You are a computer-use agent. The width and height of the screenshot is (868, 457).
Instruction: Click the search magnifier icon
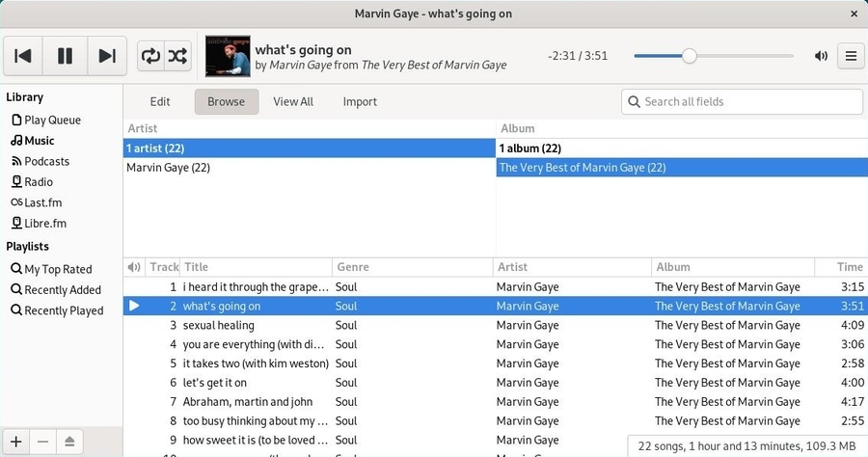(x=635, y=102)
